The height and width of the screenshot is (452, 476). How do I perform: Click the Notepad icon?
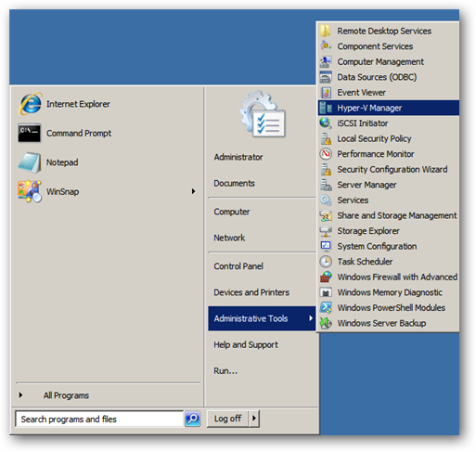(x=30, y=162)
